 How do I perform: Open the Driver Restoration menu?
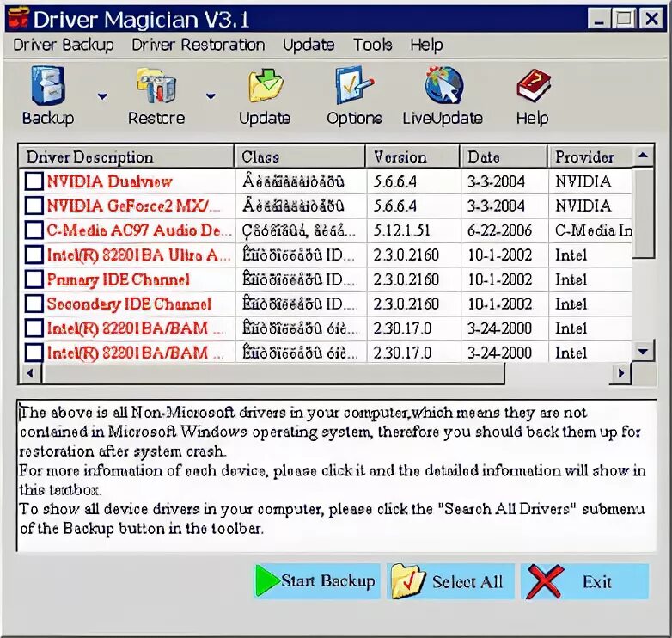(198, 45)
